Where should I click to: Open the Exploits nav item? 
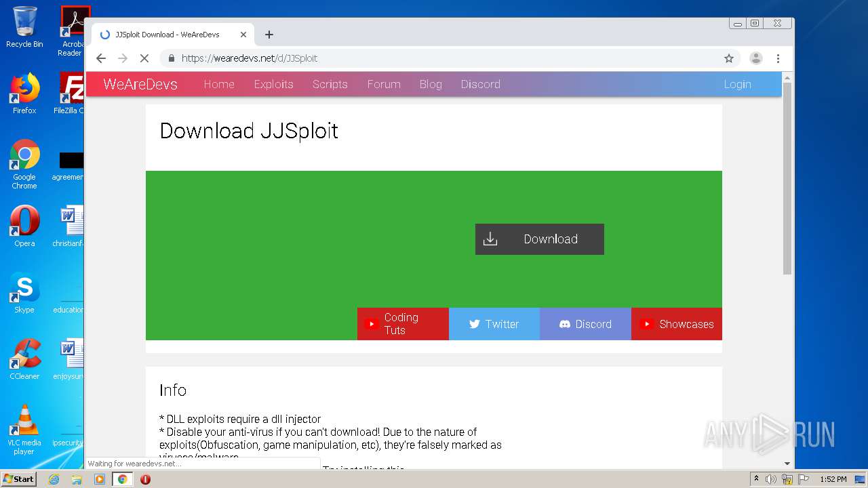[273, 84]
